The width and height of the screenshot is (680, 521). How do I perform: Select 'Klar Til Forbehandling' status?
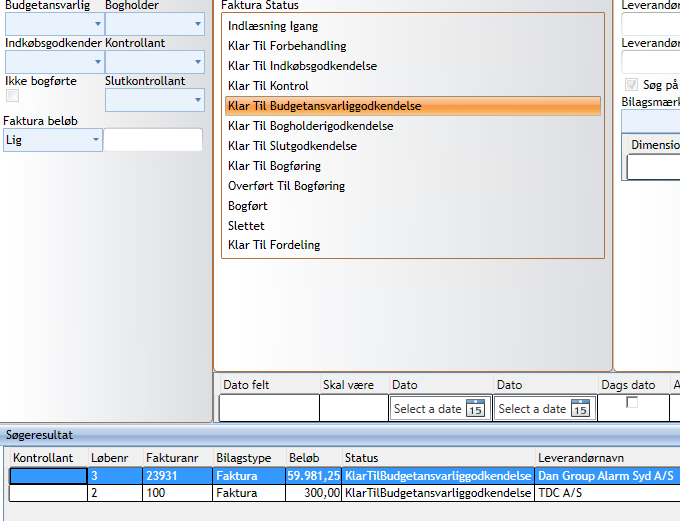(413, 46)
